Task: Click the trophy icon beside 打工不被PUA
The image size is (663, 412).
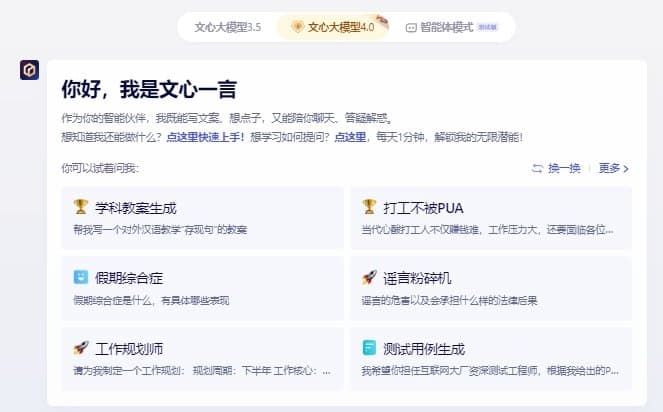Action: point(369,207)
